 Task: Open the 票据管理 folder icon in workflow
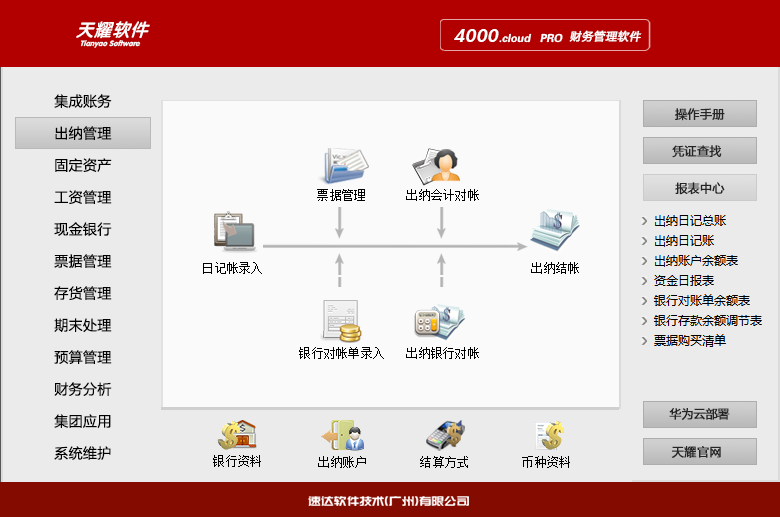[346, 165]
